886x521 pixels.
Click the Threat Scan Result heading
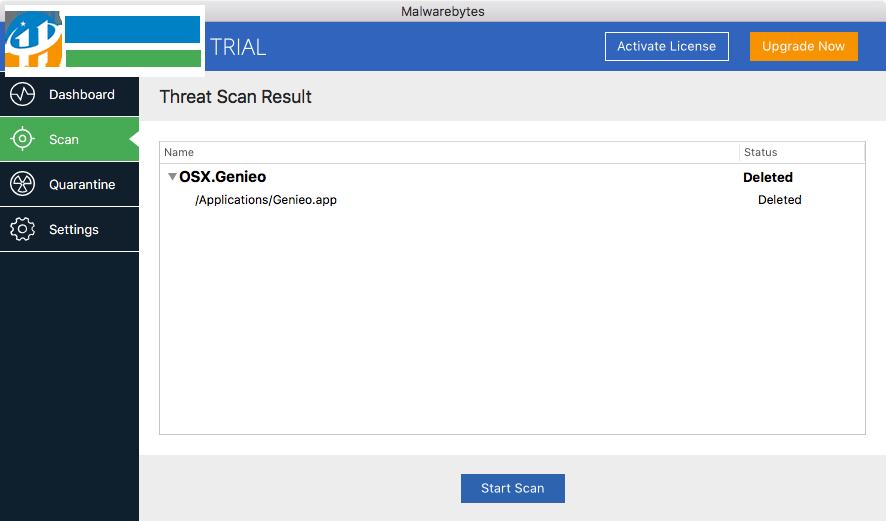236,97
